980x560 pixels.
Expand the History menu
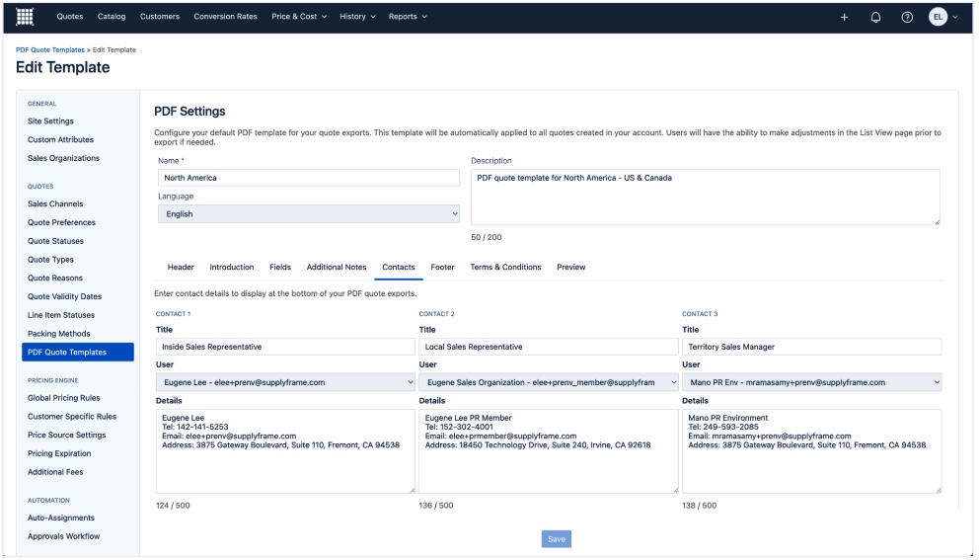358,17
